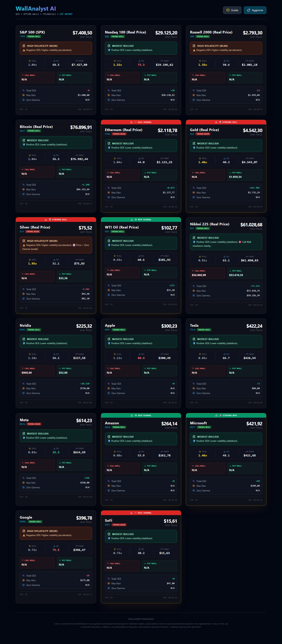Click the Max Pain target icon on Silver card

(23, 294)
